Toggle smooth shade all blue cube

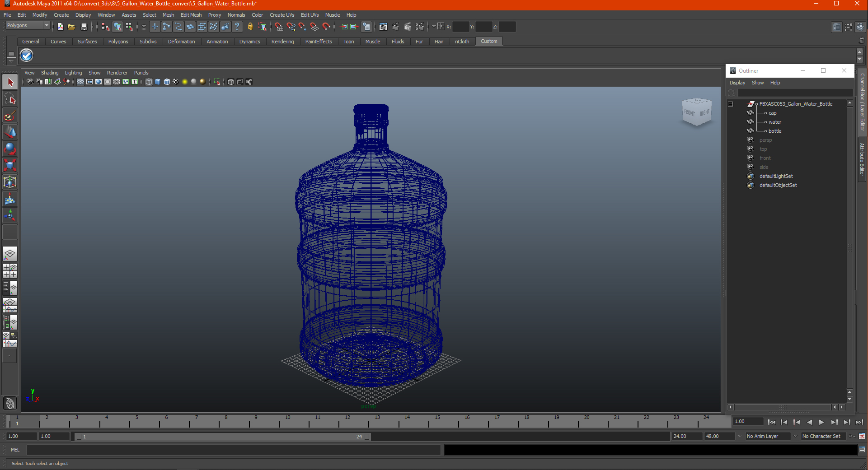158,82
